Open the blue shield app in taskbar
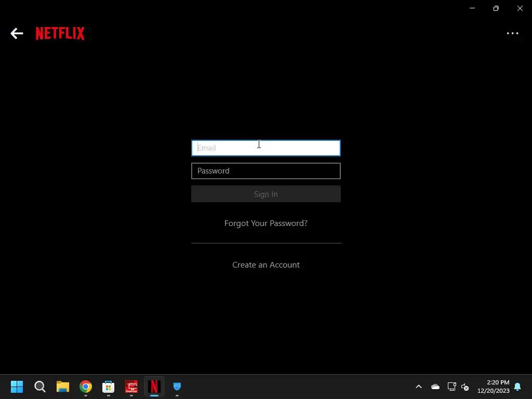 (177, 387)
